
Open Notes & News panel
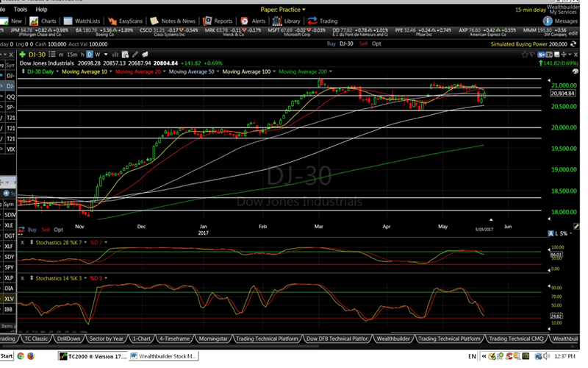[x=173, y=21]
